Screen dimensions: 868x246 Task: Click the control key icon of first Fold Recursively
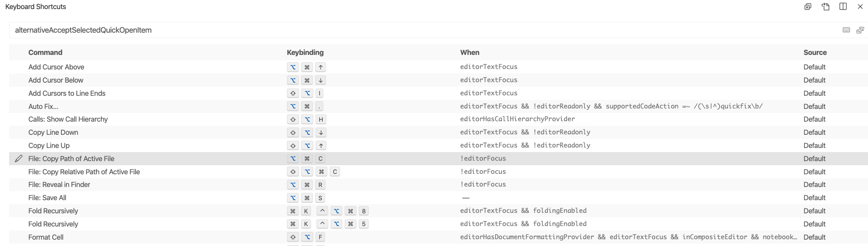coord(322,211)
